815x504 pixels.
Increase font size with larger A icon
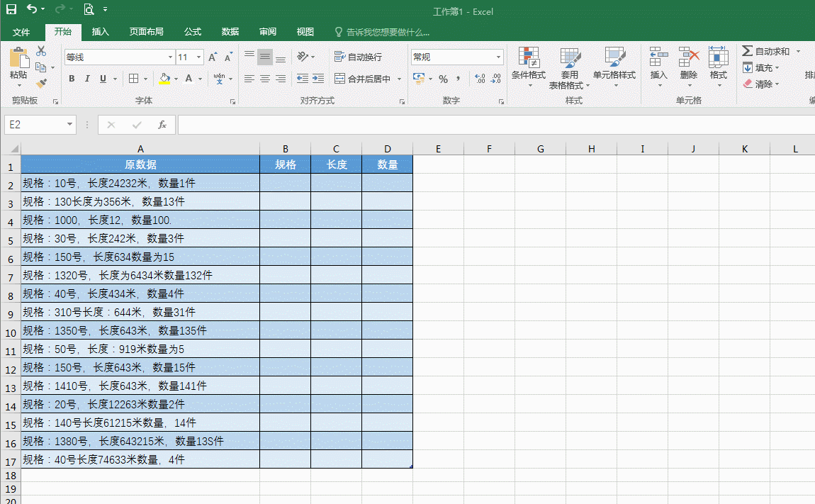tap(212, 57)
